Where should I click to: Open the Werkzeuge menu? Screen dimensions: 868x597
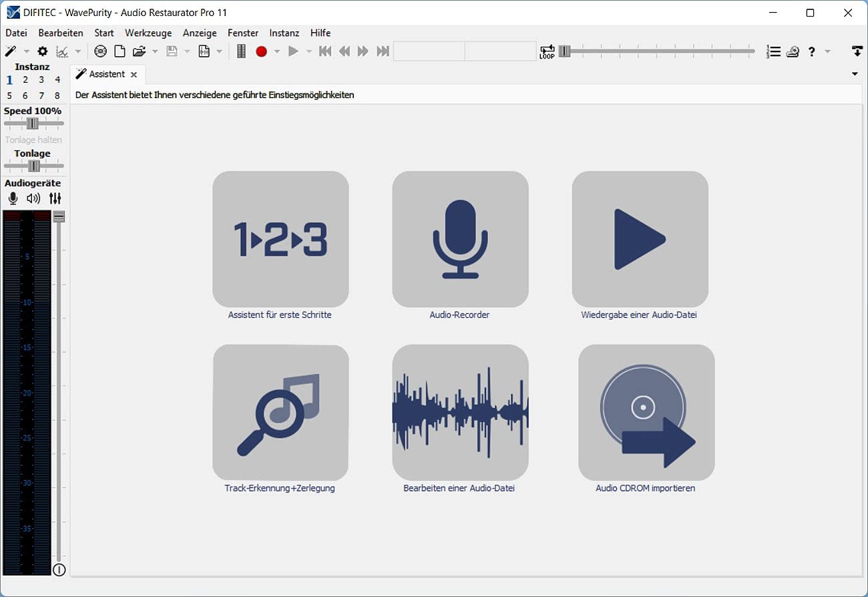point(148,33)
